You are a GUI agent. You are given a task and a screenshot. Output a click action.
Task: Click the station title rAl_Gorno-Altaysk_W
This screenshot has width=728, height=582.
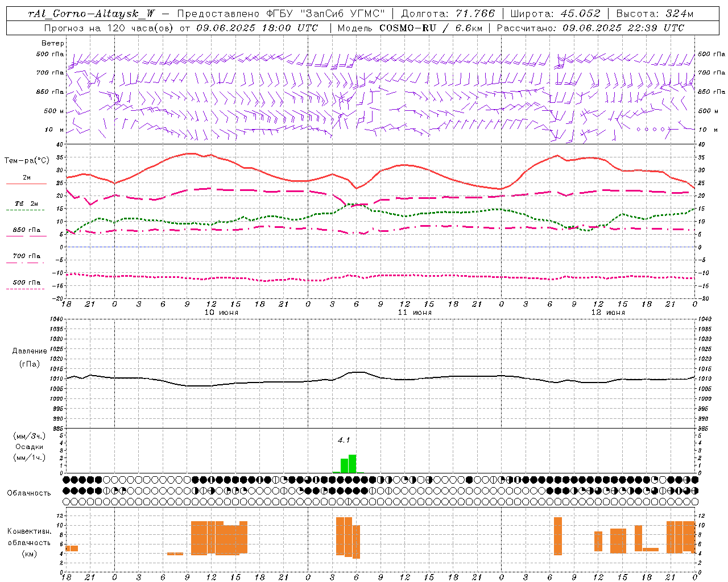[92, 14]
